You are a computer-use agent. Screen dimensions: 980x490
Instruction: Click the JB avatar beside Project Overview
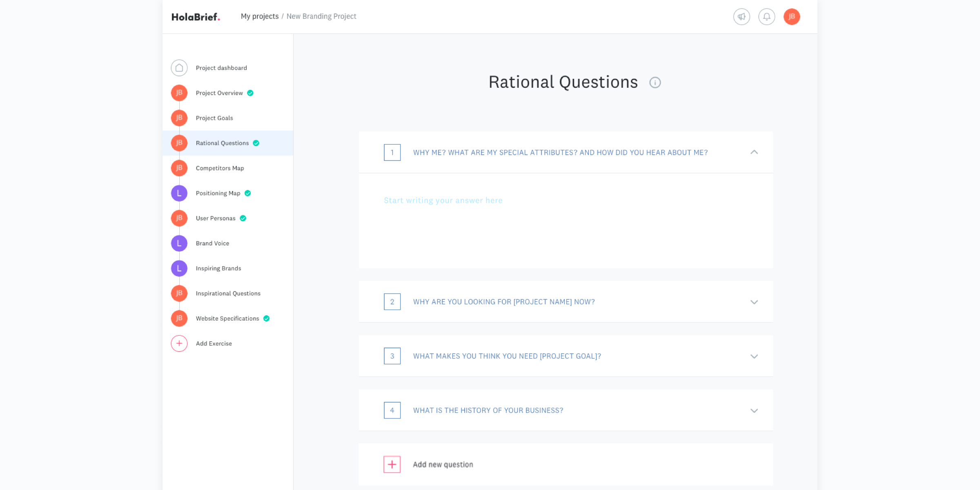click(179, 93)
